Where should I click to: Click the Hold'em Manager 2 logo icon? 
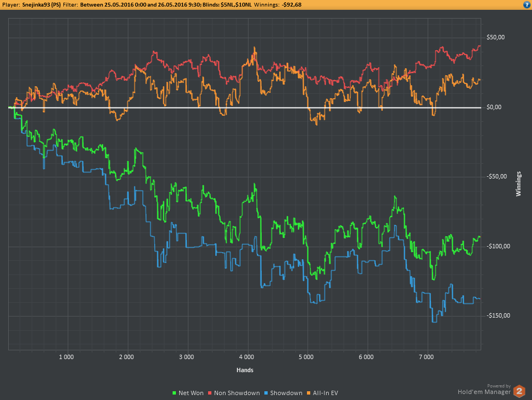tap(519, 391)
